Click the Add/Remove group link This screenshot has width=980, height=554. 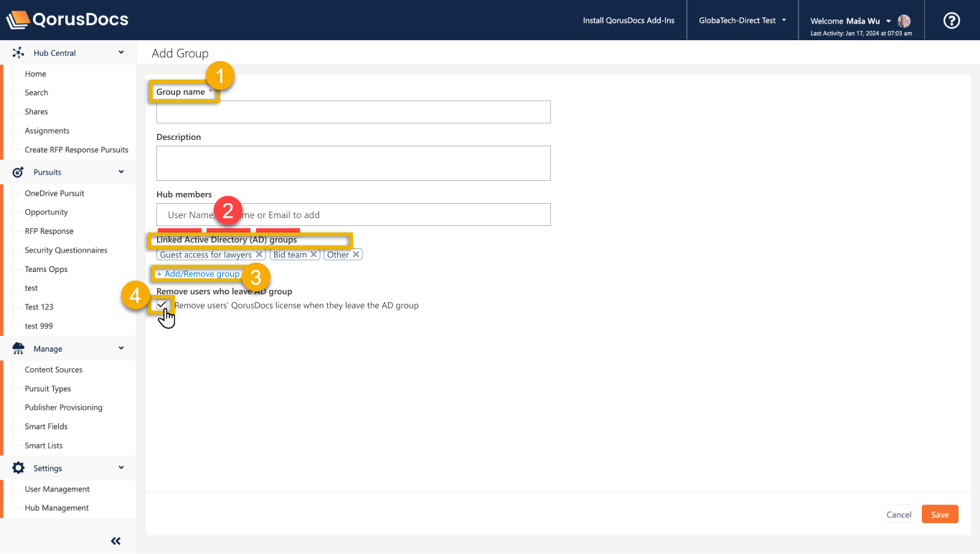[198, 273]
